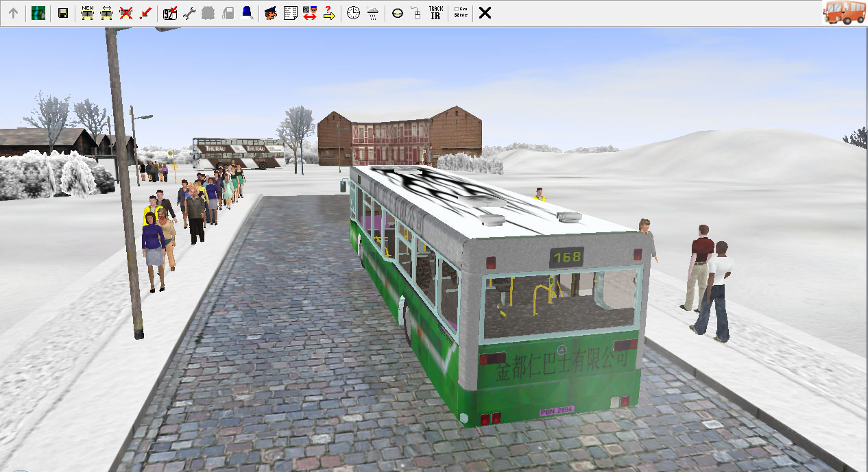Refuel the bus with fuel pump icon

pyautogui.click(x=228, y=13)
